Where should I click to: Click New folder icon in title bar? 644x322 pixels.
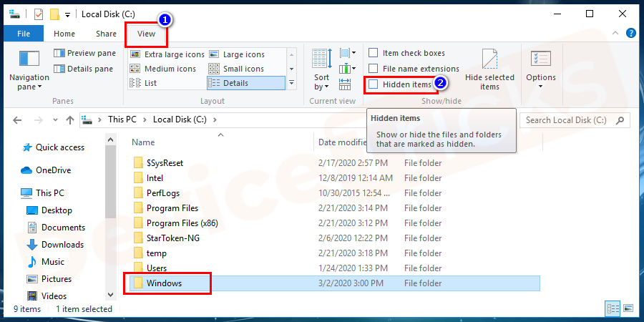[54, 14]
